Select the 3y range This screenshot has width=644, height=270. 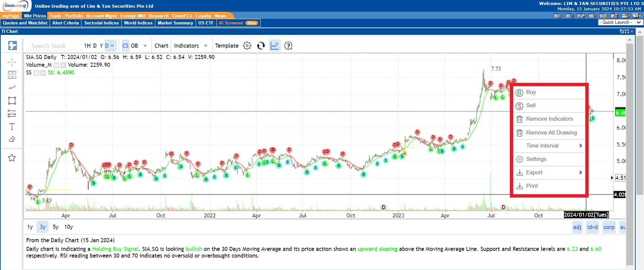[x=43, y=227]
